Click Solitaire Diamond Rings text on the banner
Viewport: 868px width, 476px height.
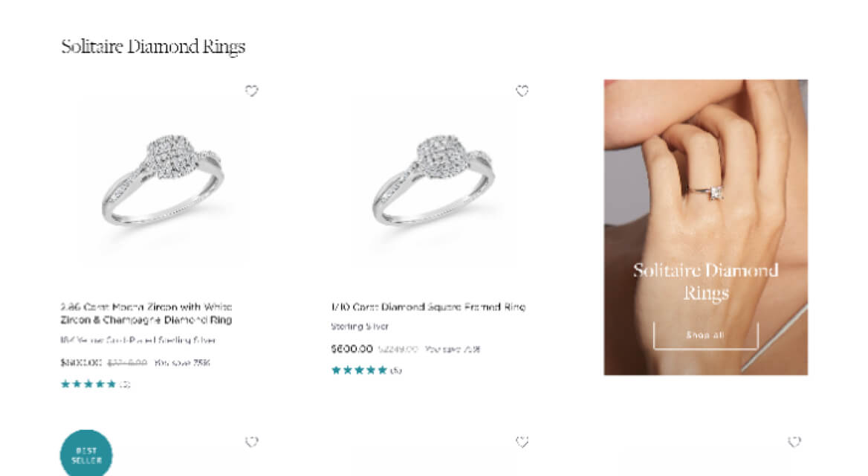click(706, 281)
